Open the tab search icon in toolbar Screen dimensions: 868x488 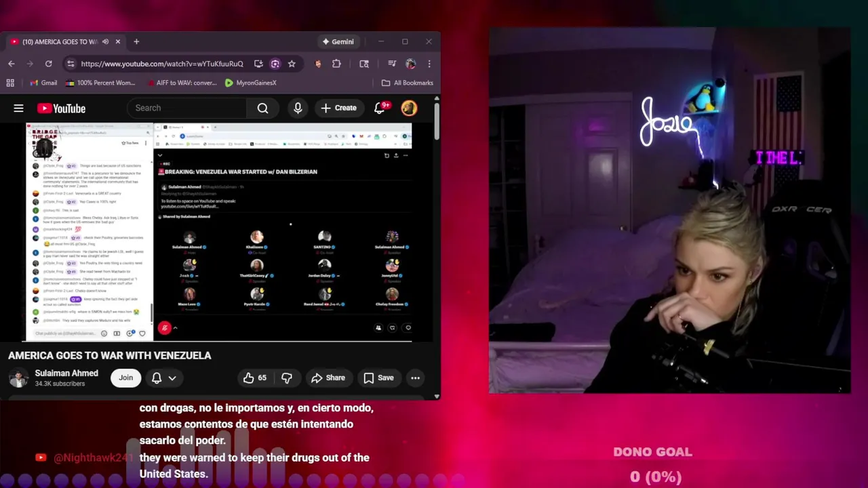coord(364,64)
